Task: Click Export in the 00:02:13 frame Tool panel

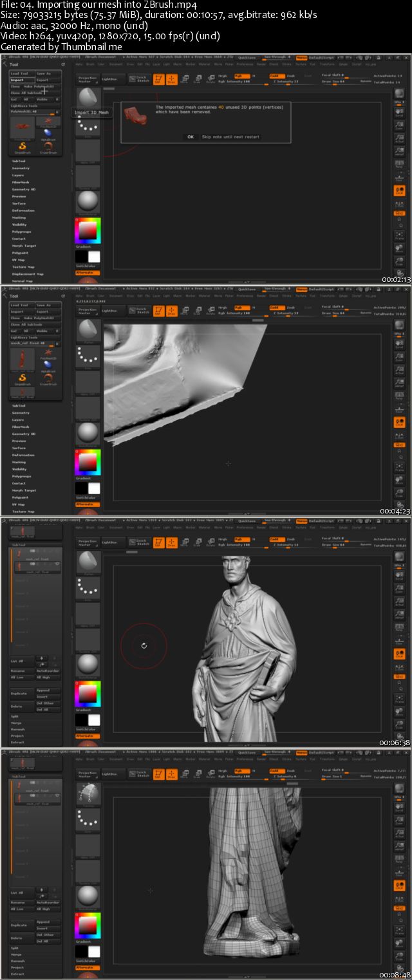Action: click(x=48, y=80)
